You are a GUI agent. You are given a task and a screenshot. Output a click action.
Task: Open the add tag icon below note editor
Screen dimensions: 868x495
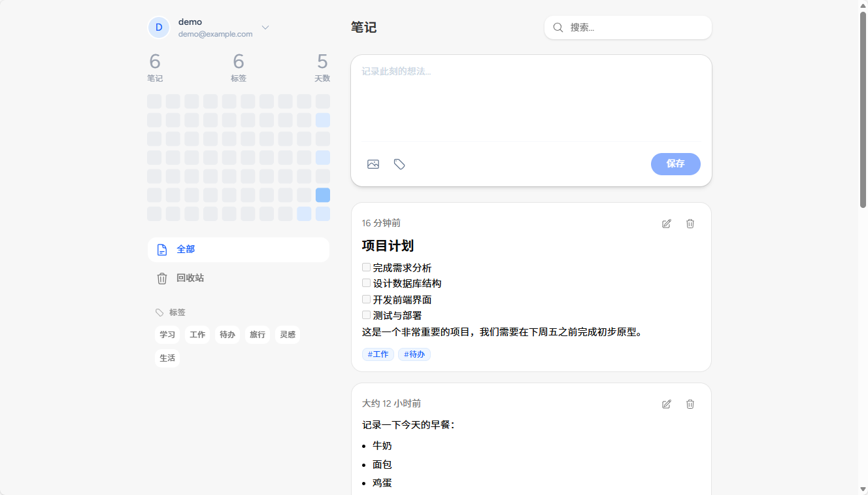(399, 164)
